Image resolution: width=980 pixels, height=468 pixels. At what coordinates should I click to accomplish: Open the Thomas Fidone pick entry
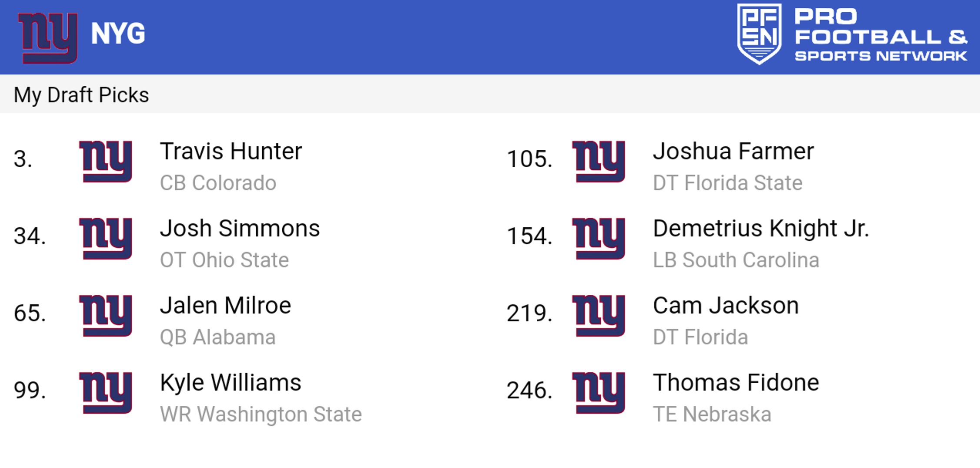[x=736, y=383]
